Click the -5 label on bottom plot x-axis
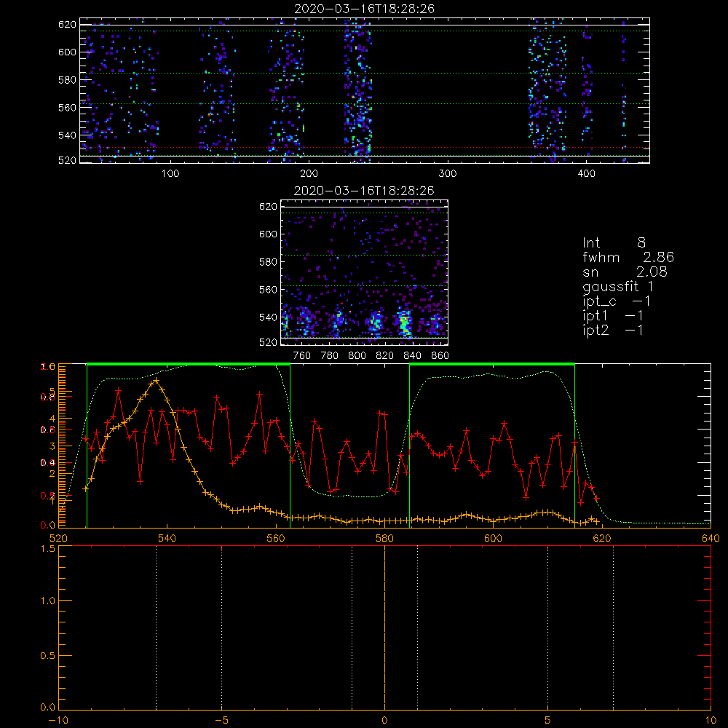Image resolution: width=728 pixels, height=728 pixels. coord(222,721)
